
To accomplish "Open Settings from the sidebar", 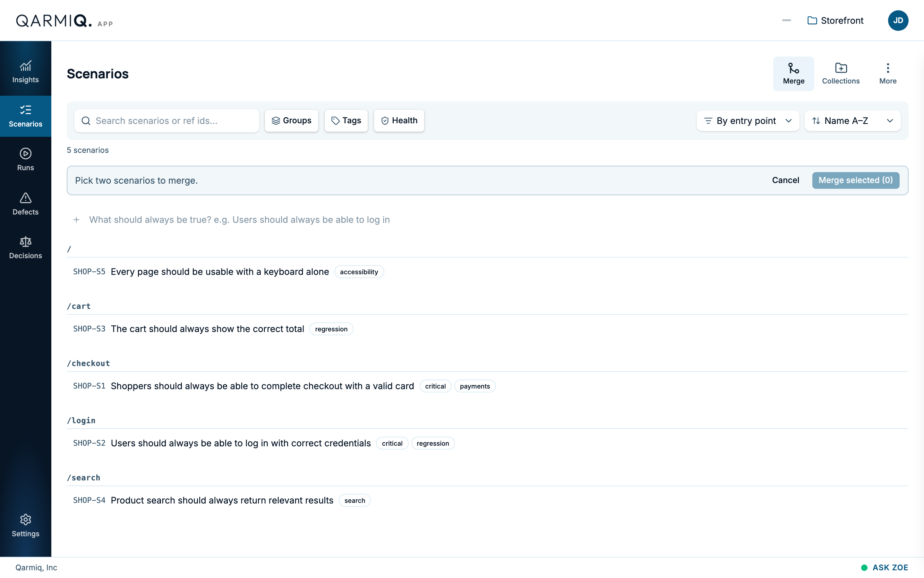I will tap(26, 526).
